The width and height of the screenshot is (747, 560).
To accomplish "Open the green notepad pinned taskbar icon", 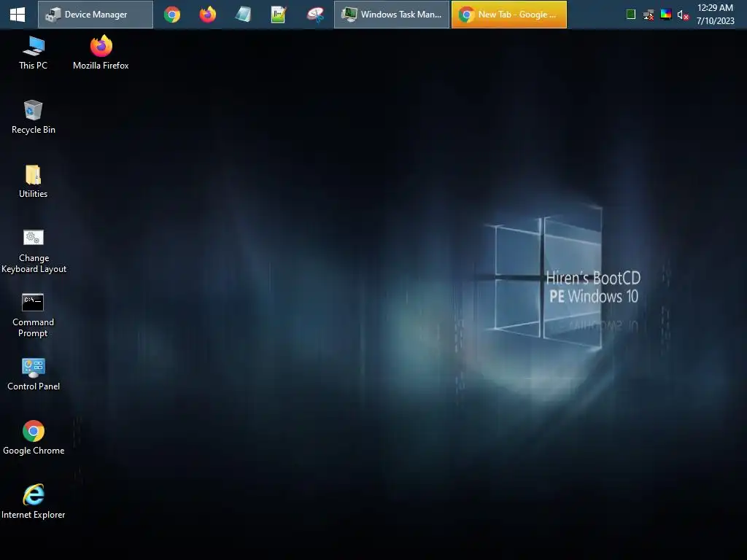I will 279,15.
